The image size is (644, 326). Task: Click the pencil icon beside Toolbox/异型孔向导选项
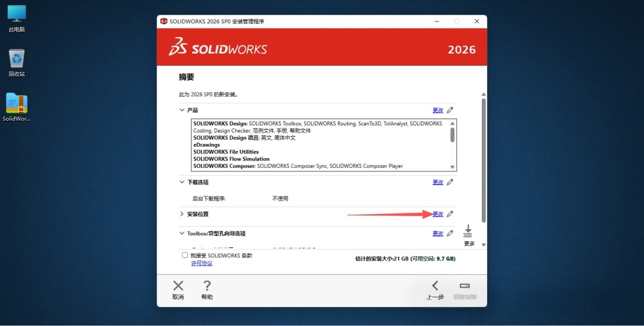pos(450,233)
